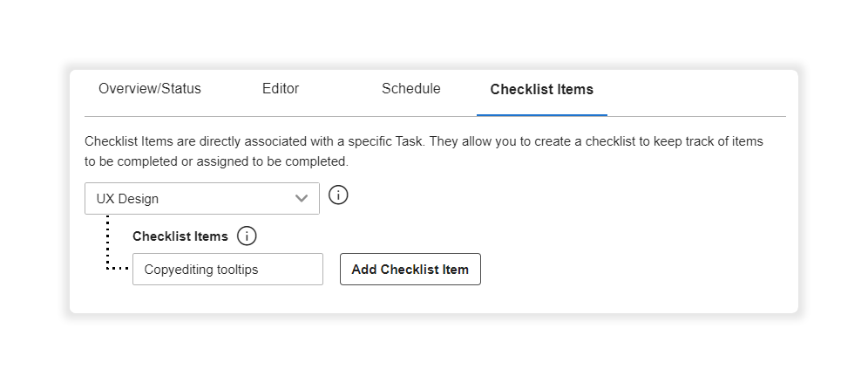Click the chevron arrow in UX Design dropdown
This screenshot has height=383, width=868.
302,198
